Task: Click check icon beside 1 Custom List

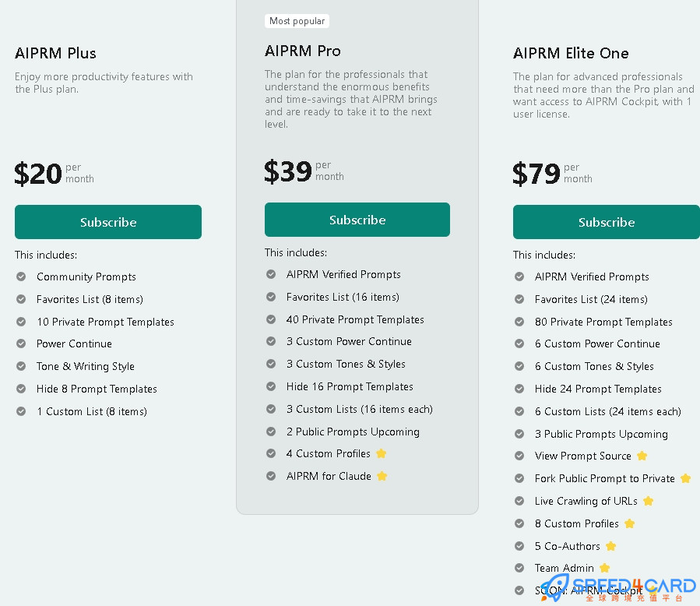Action: point(21,411)
